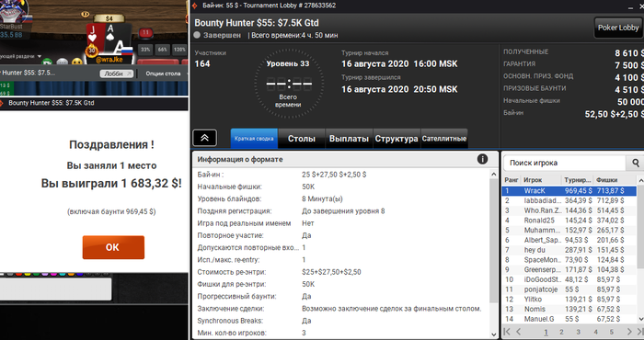Collapse the tournament header with the double-chevron button
The image size is (644, 340).
[204, 138]
